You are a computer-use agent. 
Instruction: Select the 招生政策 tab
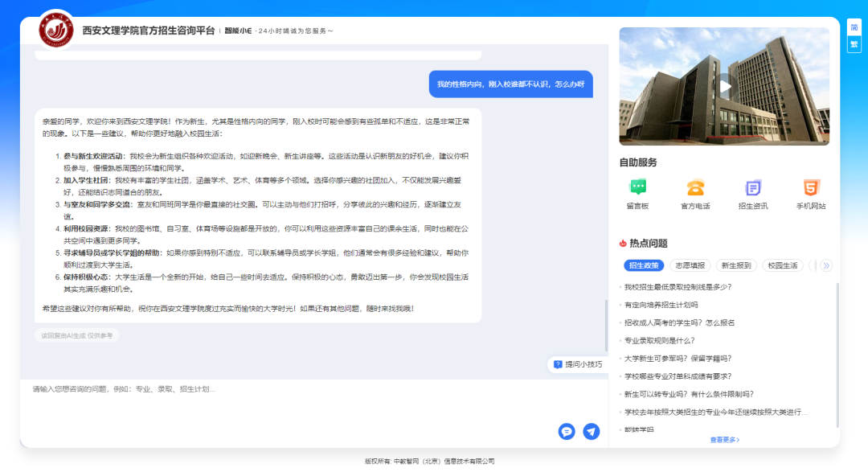(x=644, y=265)
